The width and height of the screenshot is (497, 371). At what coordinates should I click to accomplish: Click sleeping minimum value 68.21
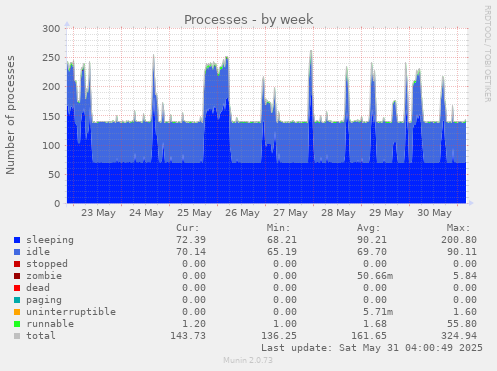282,240
